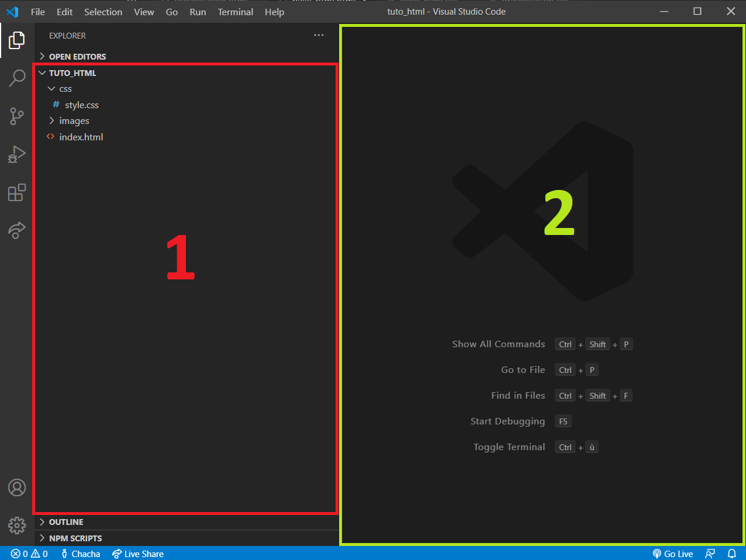Viewport: 746px width, 560px height.
Task: Open the Explorer view in activity bar
Action: click(x=17, y=40)
